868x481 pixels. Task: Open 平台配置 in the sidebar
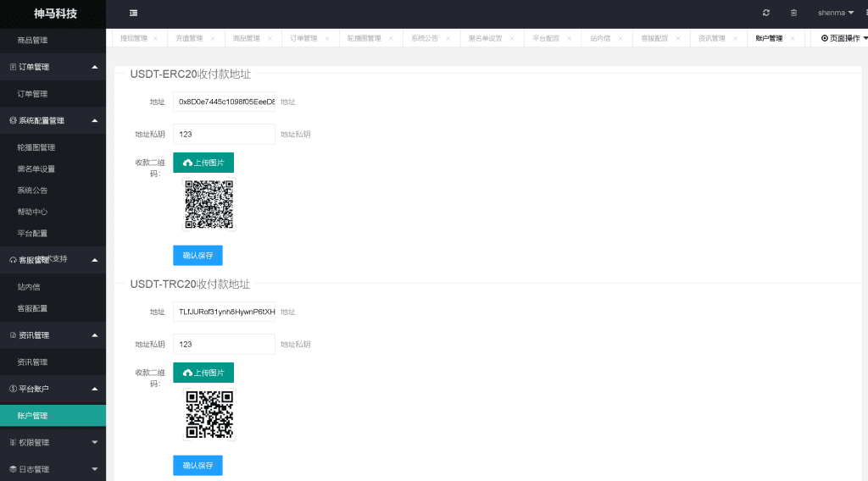[x=53, y=234]
